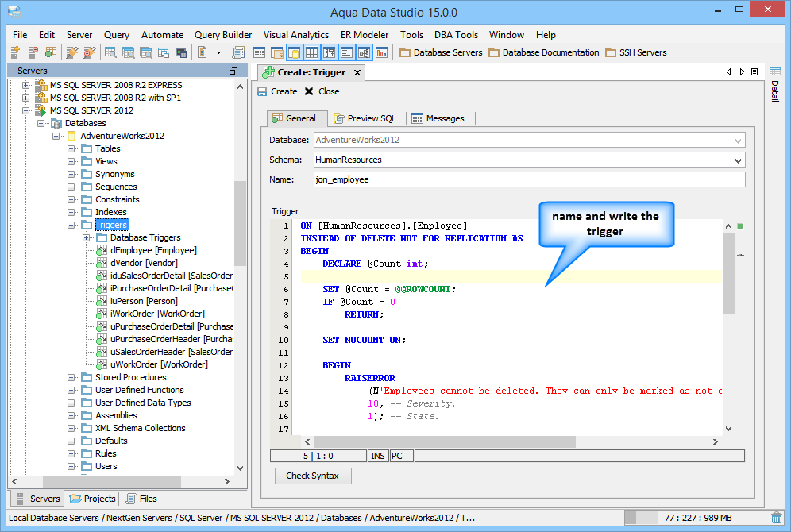Maximize the Servers panel using its header icon
This screenshot has width=791, height=532.
coord(233,71)
